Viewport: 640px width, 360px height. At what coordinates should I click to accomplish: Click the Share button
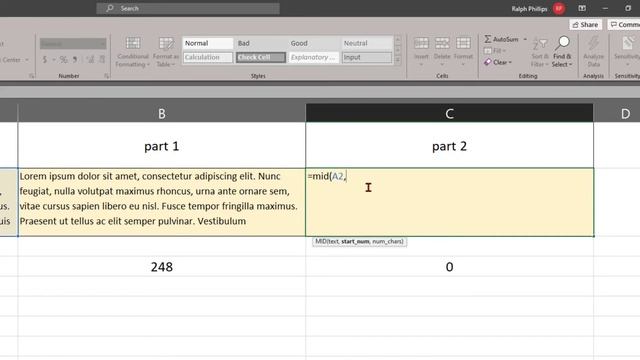click(x=585, y=25)
